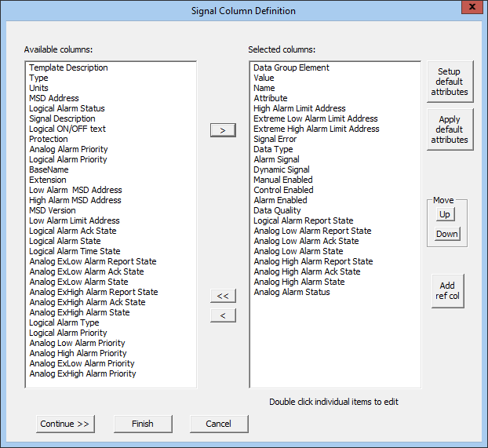Click the remove all '<<' button
Screen dimensions: 488x448
(x=223, y=296)
